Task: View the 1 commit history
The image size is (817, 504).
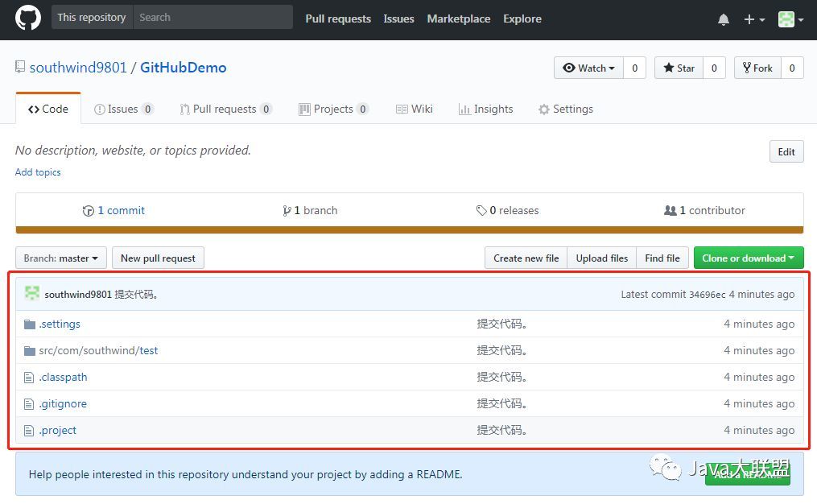Action: tap(113, 210)
